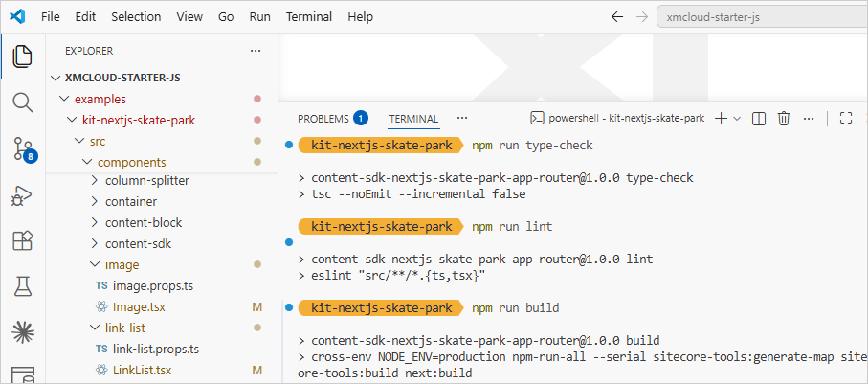Click the Go Back arrow
The image size is (868, 384).
click(x=616, y=17)
